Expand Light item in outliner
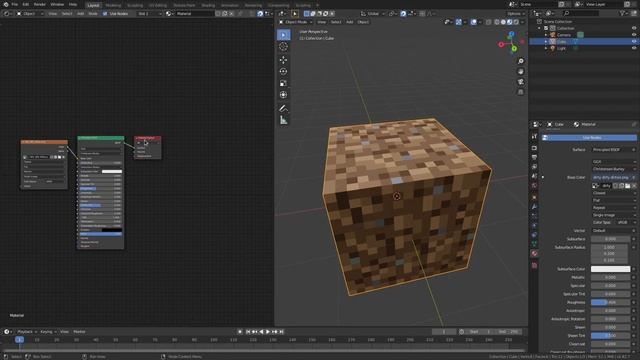 pos(546,48)
